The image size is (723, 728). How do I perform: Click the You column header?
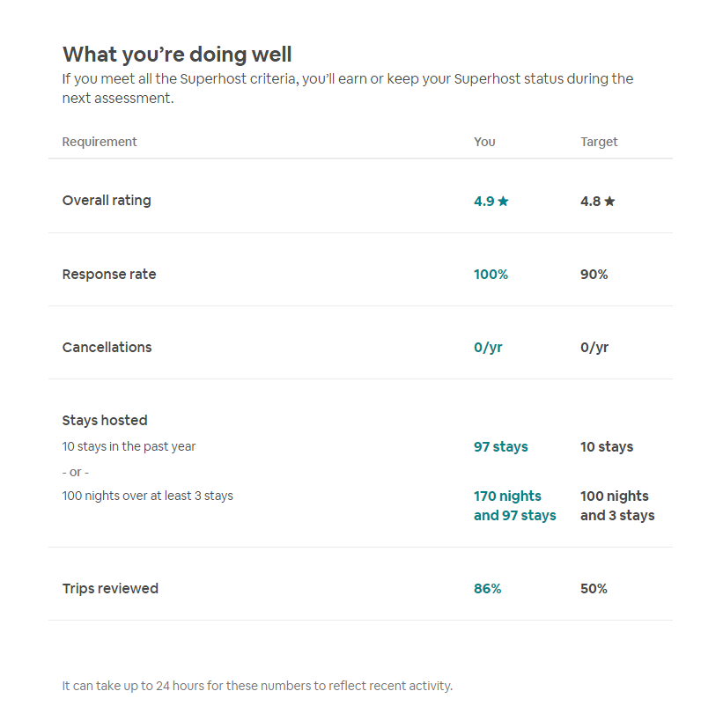click(x=484, y=142)
